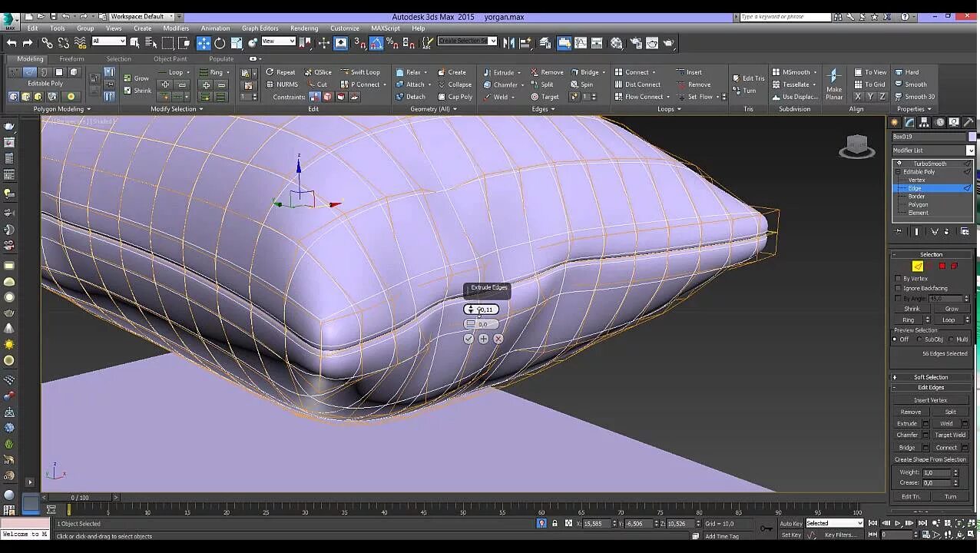Click the ViewCube in the viewport
Viewport: 980px width, 553px height.
click(856, 144)
